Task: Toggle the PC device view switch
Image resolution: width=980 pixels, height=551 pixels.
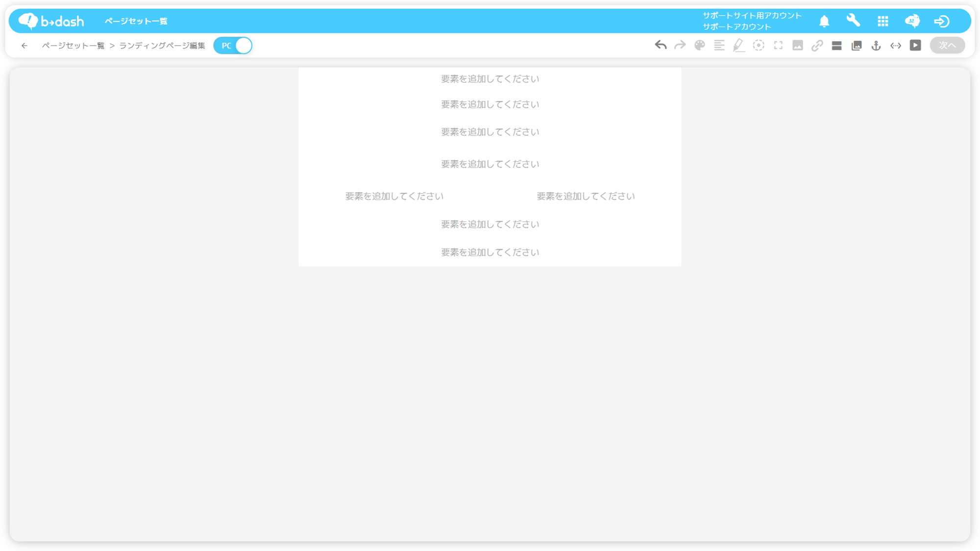Action: click(233, 46)
